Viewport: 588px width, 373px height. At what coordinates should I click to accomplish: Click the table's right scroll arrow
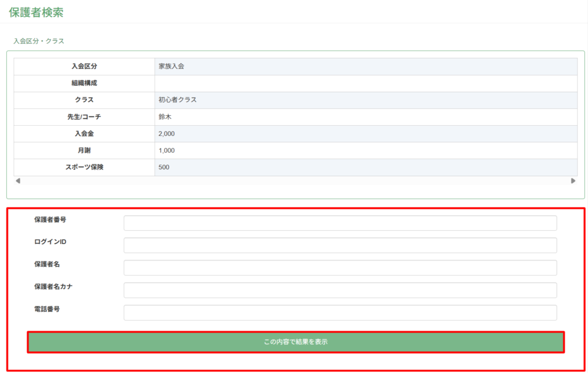[x=573, y=181]
